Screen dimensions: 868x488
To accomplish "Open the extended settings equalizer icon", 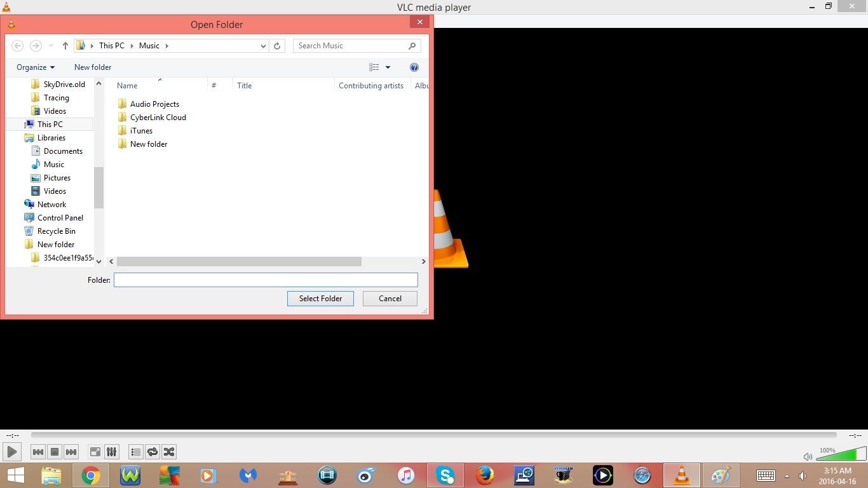I will [111, 452].
